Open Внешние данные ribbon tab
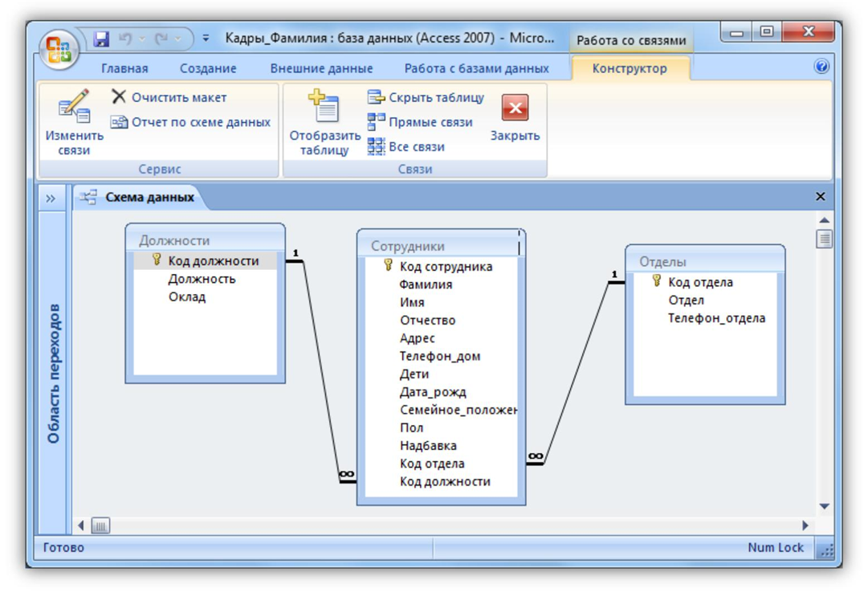868x593 pixels. [x=321, y=68]
